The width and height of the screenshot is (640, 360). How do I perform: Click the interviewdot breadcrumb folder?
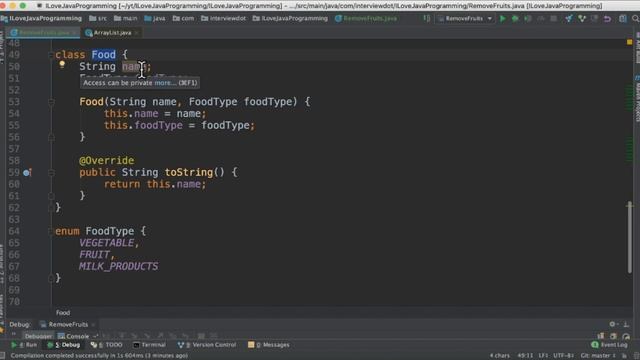coord(224,18)
